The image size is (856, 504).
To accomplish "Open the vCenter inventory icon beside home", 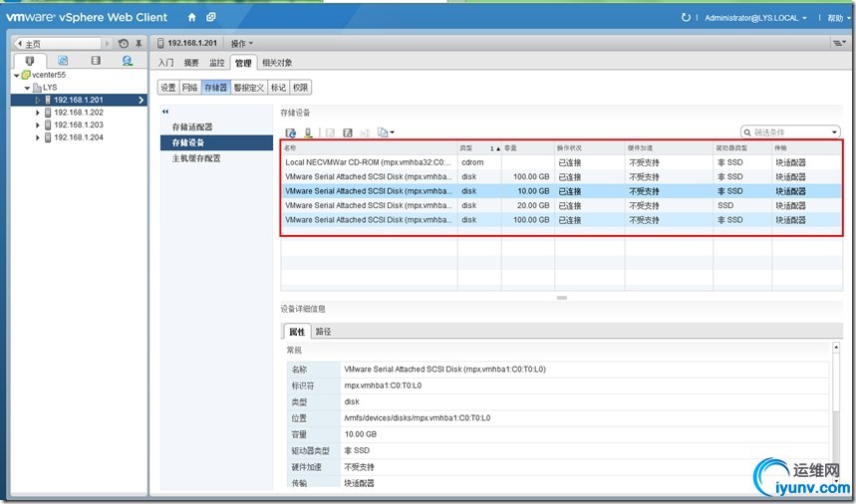I will pyautogui.click(x=210, y=18).
